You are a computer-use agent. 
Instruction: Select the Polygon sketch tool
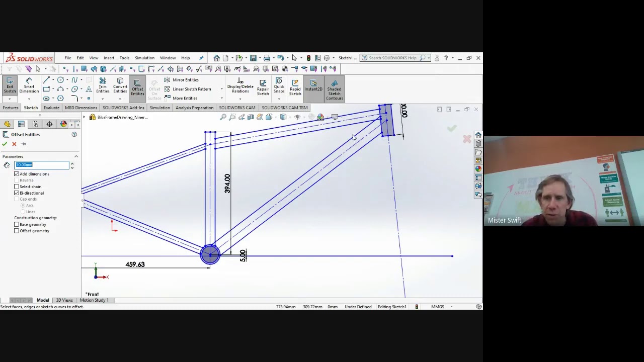[x=60, y=98]
